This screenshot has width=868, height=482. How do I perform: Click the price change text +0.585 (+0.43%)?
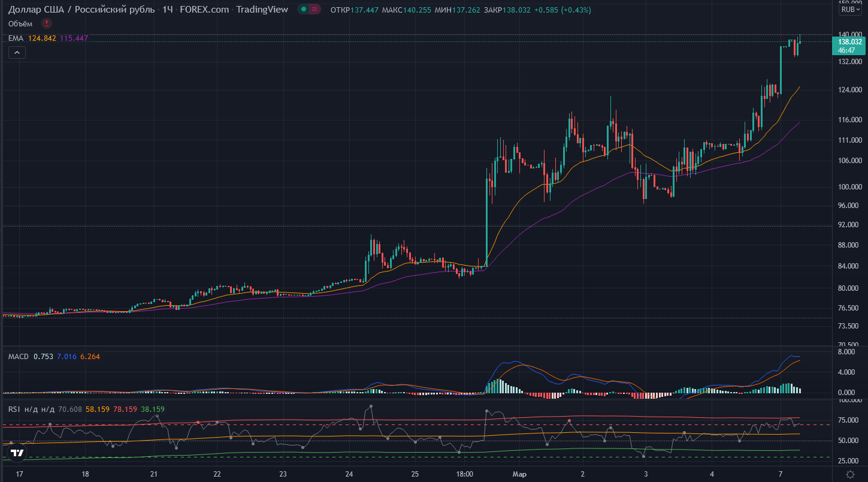562,10
